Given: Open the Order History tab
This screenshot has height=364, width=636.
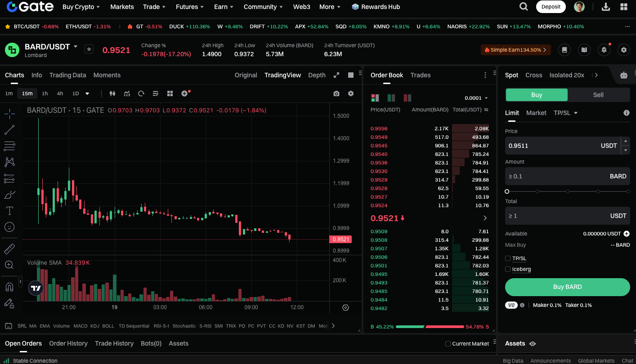Looking at the screenshot, I should [68, 343].
